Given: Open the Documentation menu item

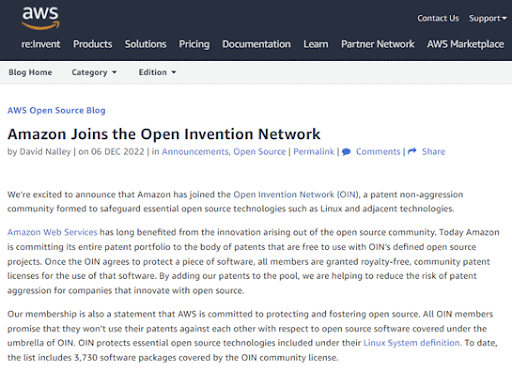Looking at the screenshot, I should click(256, 44).
